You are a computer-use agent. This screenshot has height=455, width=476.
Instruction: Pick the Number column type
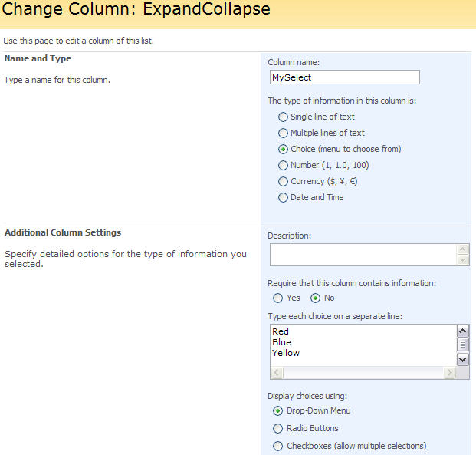point(284,166)
